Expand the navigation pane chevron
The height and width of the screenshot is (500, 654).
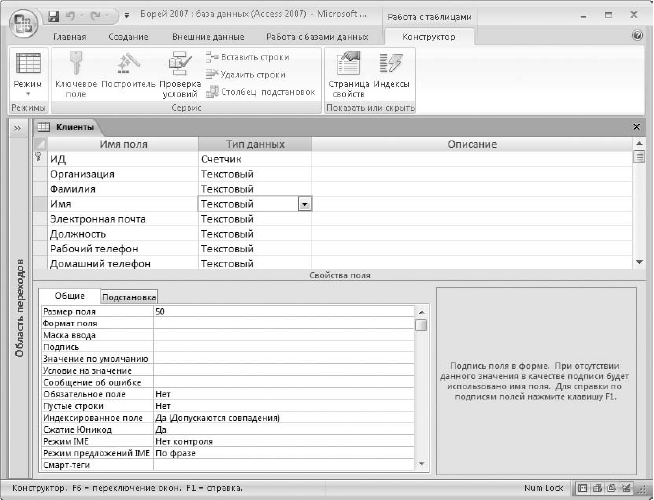click(x=18, y=128)
